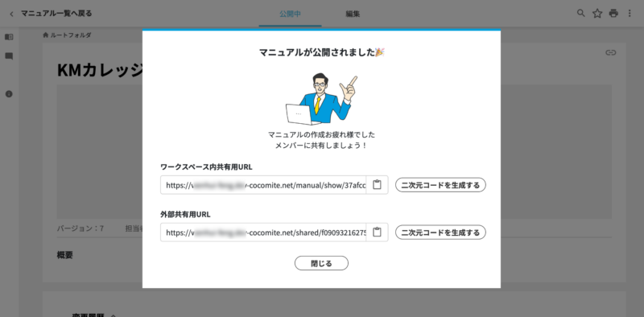Click the 概要 heading
Viewport: 644px width, 317px height.
64,255
